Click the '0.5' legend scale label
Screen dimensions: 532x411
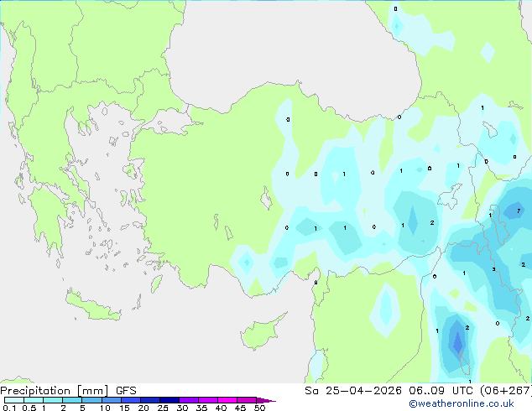(x=29, y=408)
